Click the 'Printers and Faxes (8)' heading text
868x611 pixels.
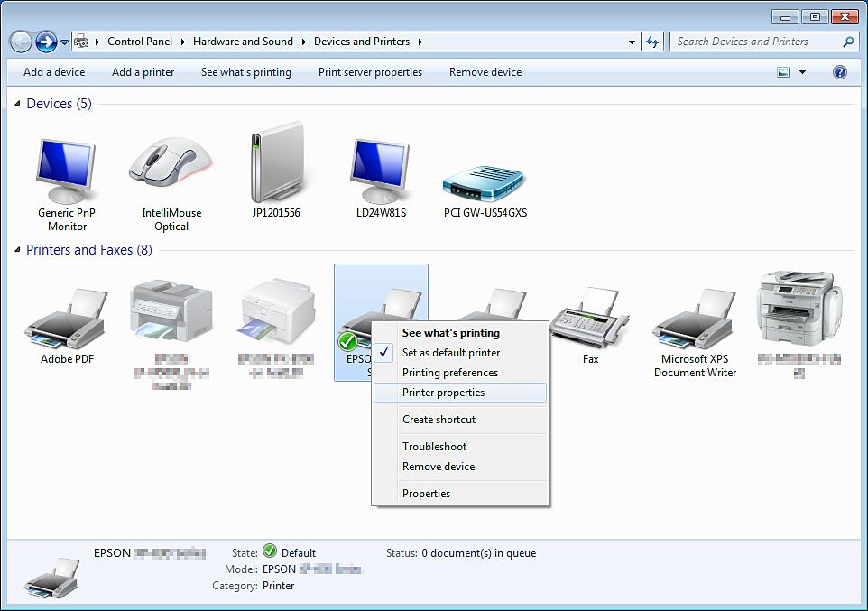point(89,250)
